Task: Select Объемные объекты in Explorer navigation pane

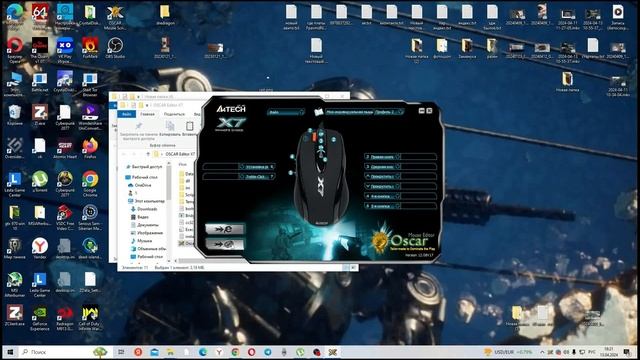Action: 148,249
